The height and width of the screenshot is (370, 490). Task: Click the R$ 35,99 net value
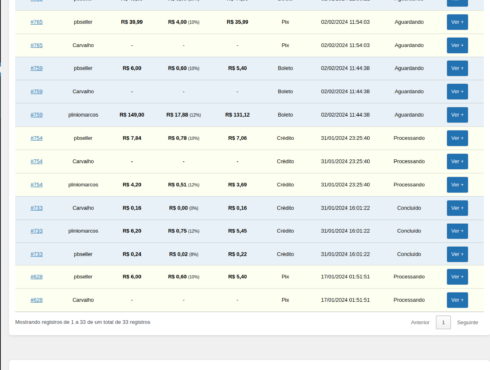[237, 22]
